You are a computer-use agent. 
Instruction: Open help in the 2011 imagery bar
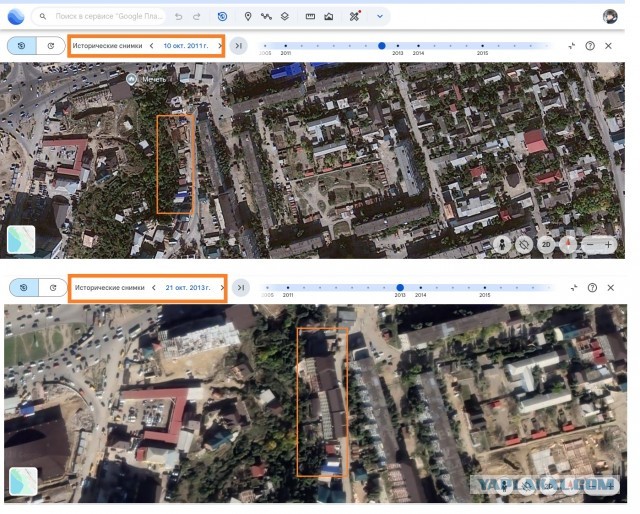pyautogui.click(x=590, y=46)
